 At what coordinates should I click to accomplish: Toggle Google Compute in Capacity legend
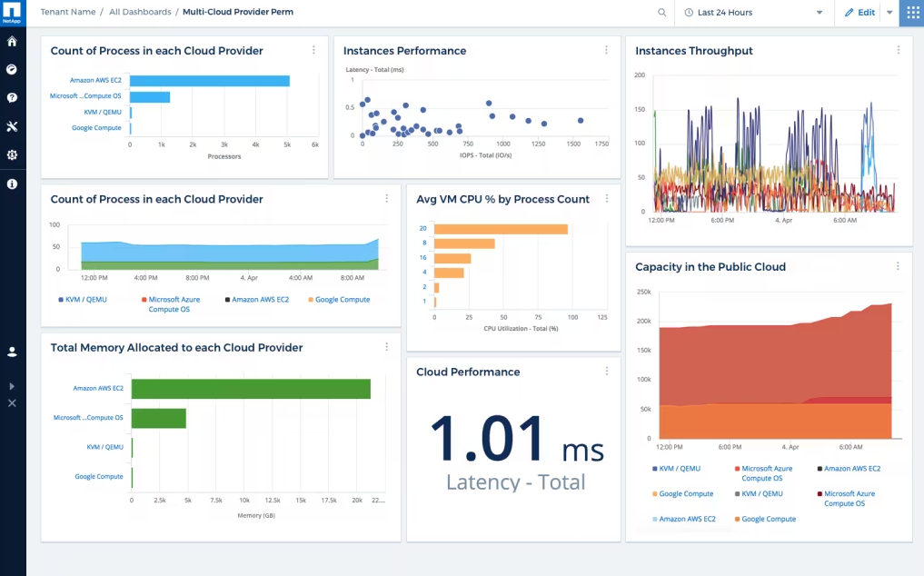(683, 493)
